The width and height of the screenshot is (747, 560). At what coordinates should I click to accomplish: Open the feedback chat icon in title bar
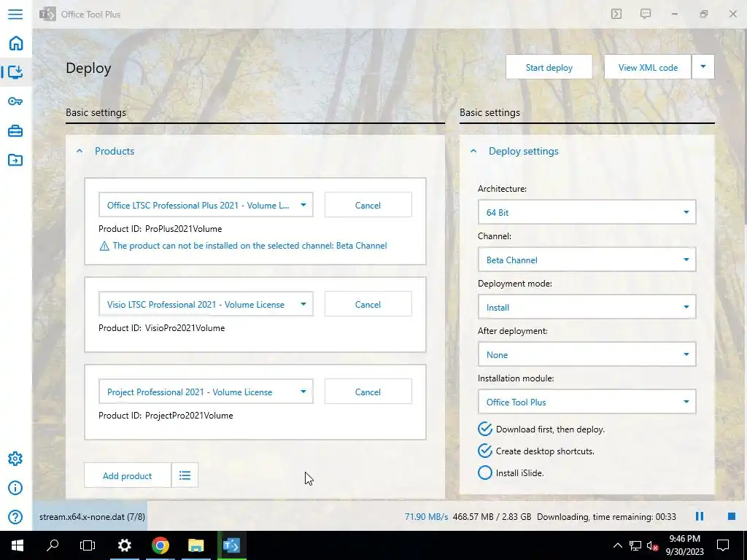[x=646, y=14]
